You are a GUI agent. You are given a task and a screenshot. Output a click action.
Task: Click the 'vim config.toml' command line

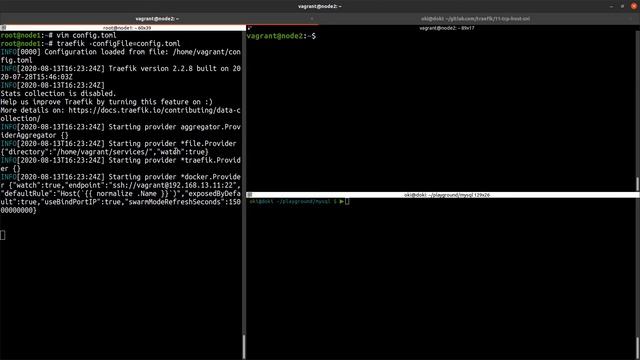[86, 35]
